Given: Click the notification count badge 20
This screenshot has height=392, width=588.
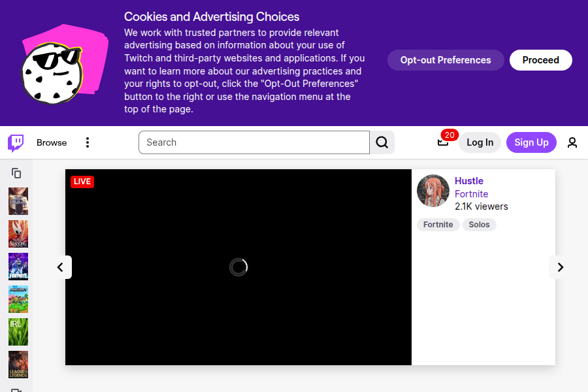Looking at the screenshot, I should 449,135.
